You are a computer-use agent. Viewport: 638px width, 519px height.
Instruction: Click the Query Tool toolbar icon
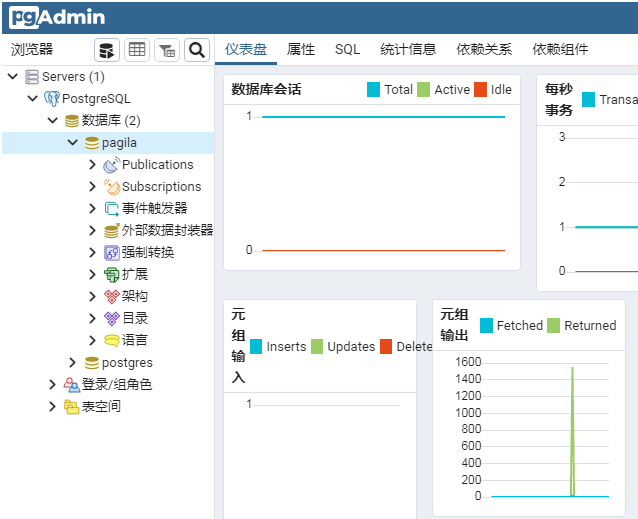(106, 50)
